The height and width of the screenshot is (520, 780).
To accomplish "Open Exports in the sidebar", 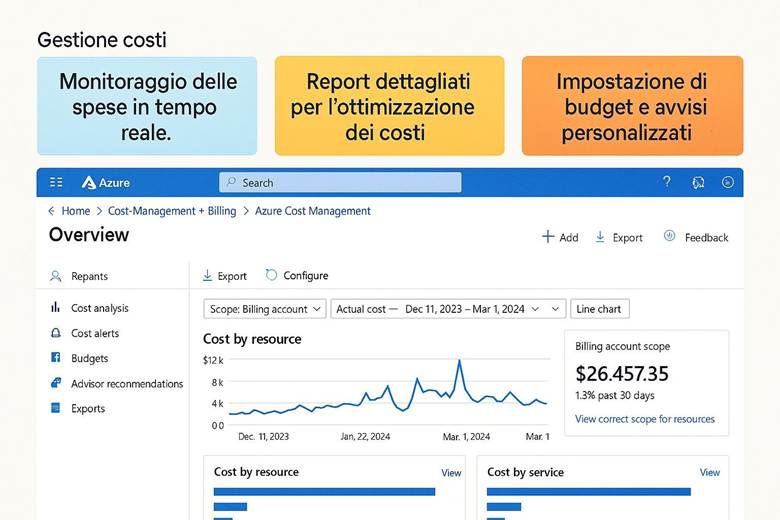I will [x=88, y=409].
